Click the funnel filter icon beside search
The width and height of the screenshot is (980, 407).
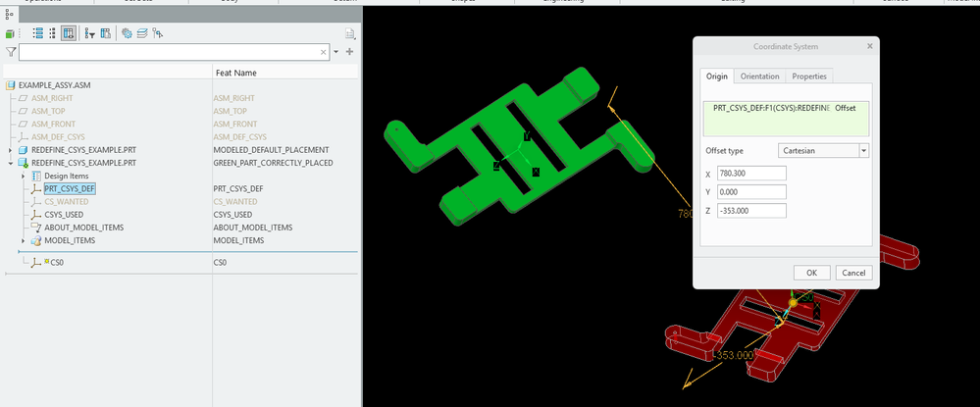(x=11, y=52)
